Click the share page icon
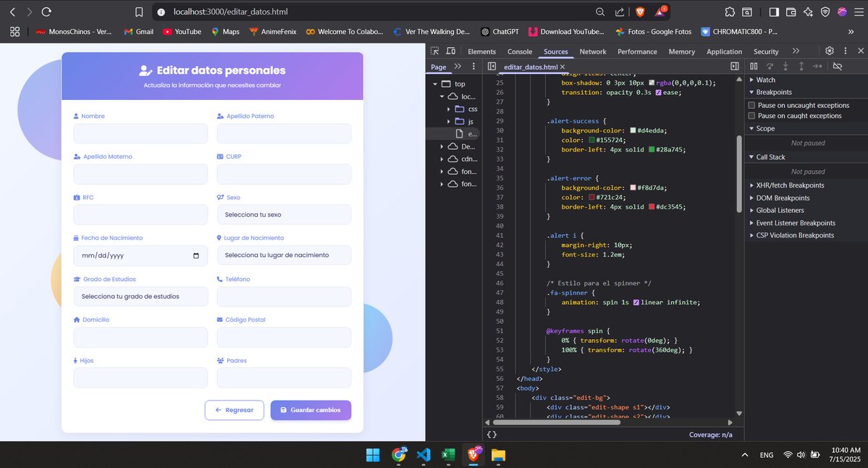868x468 pixels. [x=620, y=12]
